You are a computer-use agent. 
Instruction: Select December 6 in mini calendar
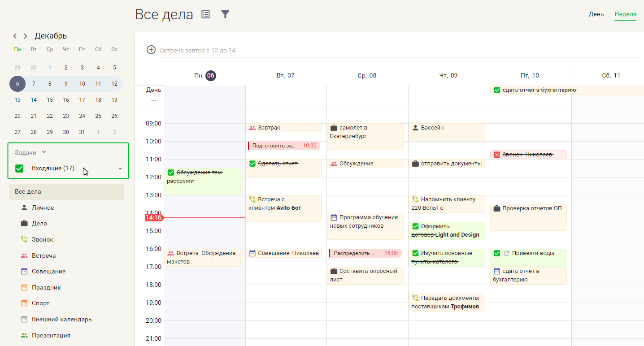17,83
